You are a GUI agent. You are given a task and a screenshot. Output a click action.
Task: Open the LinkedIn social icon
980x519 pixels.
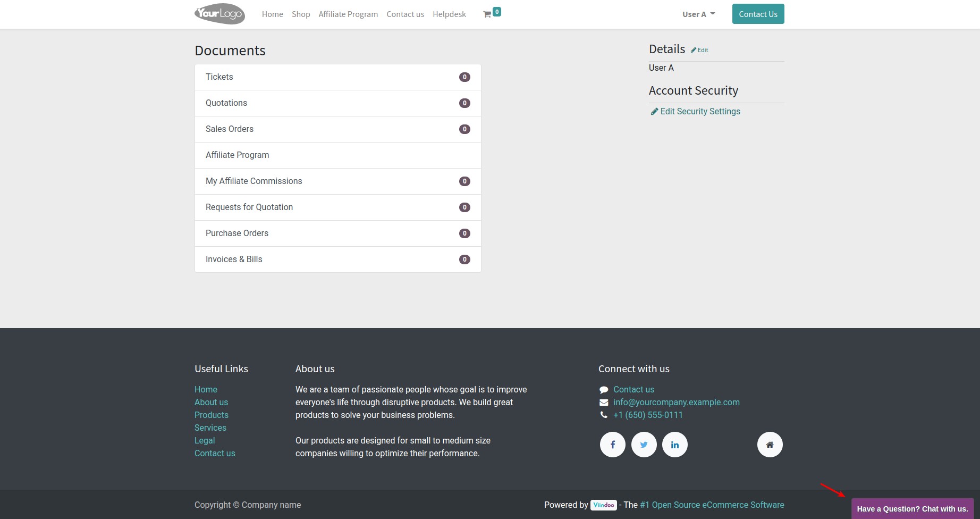(674, 444)
